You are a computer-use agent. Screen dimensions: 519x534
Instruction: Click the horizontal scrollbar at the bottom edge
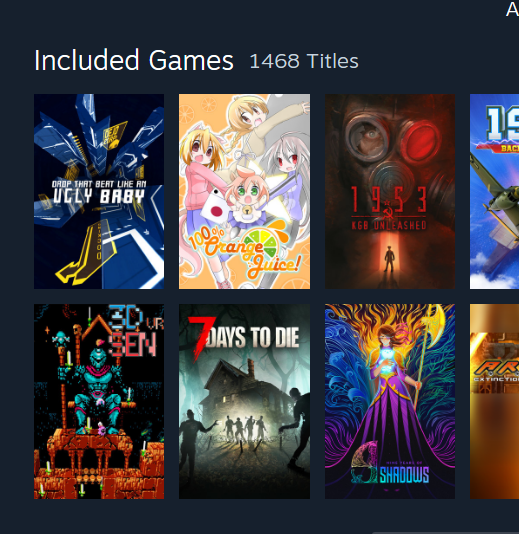coord(445,532)
